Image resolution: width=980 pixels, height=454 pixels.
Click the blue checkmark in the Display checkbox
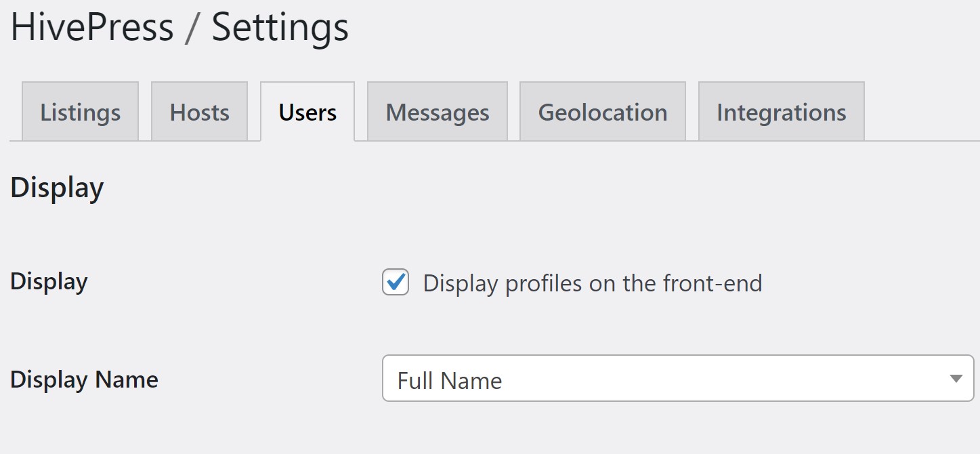[397, 281]
